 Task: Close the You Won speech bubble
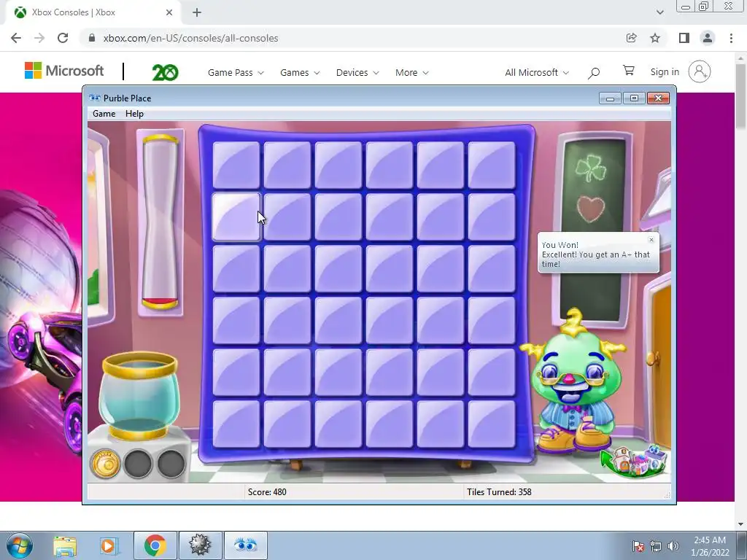click(651, 239)
